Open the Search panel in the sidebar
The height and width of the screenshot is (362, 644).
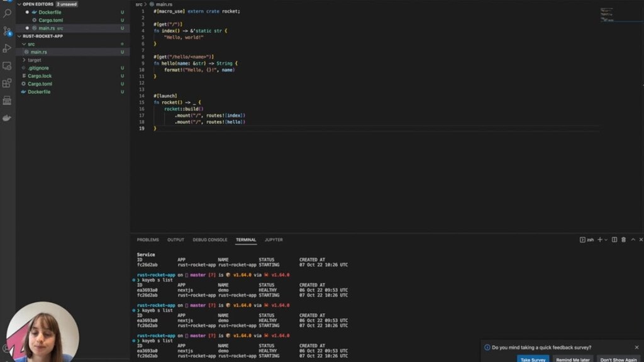pyautogui.click(x=6, y=12)
